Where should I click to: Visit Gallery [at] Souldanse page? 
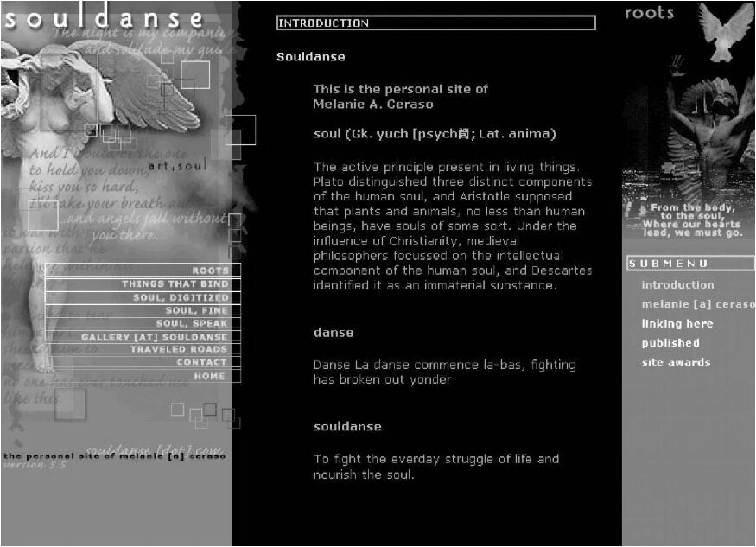click(x=155, y=337)
